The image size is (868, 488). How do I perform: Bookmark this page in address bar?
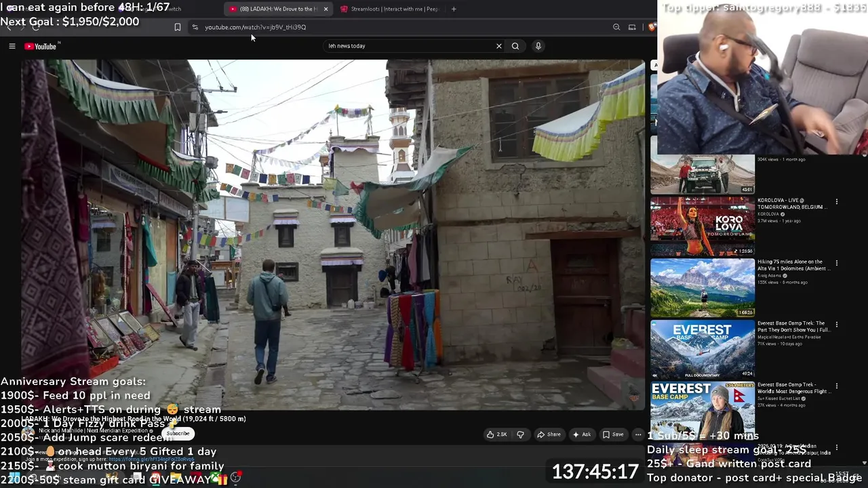click(178, 27)
